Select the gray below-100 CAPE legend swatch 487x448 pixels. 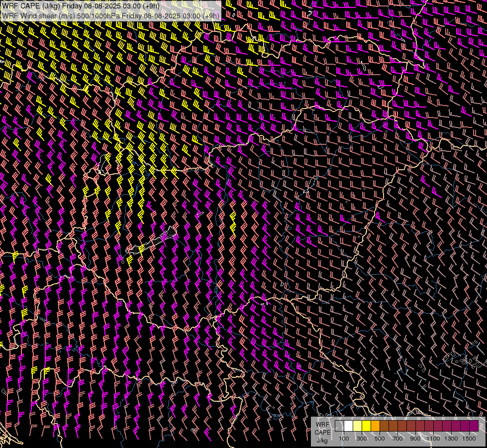tap(339, 426)
